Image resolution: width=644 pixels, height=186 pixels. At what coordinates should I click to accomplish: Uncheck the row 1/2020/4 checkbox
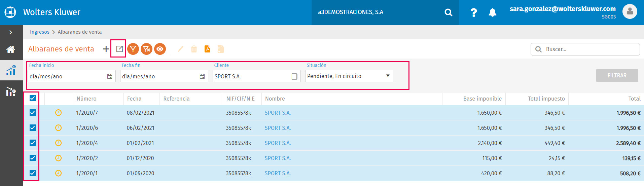[x=33, y=143]
